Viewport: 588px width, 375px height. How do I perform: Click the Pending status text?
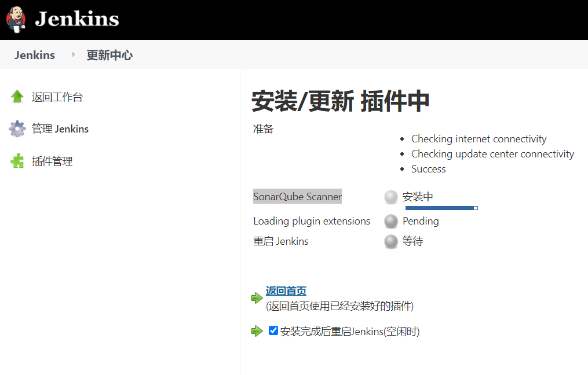coord(421,221)
